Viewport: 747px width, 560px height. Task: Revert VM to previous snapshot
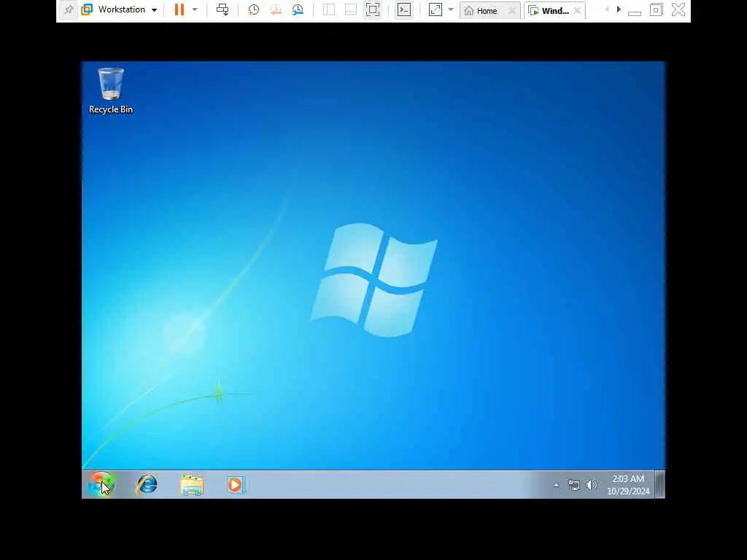pos(275,10)
